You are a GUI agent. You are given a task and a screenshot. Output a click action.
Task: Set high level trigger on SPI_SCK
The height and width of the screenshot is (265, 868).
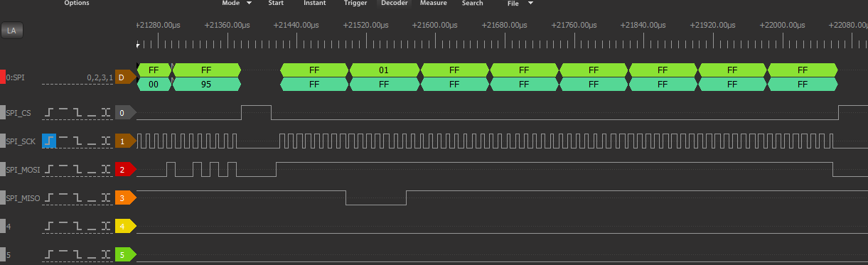point(63,141)
